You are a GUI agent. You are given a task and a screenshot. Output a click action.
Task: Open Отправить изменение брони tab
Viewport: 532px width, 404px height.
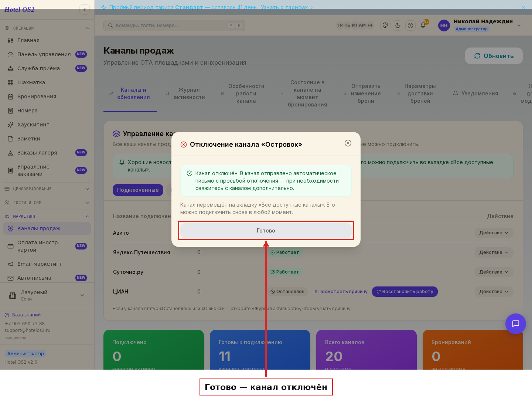(362, 94)
